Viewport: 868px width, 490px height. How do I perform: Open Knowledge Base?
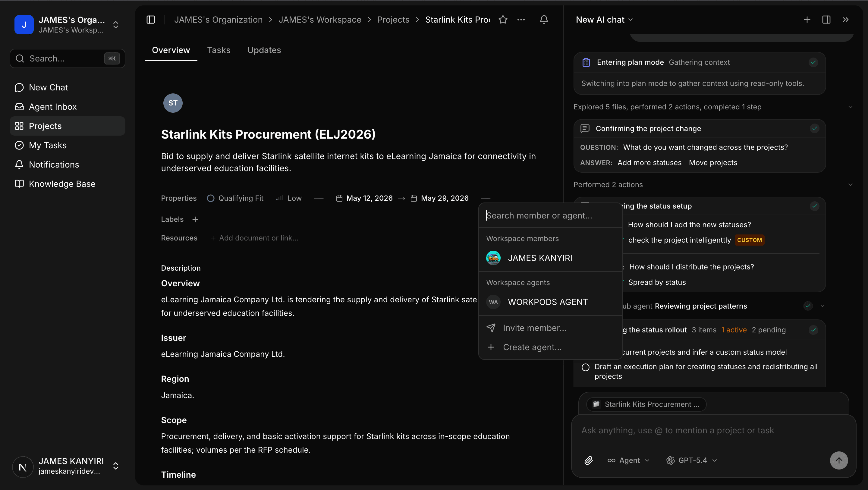[x=68, y=184]
